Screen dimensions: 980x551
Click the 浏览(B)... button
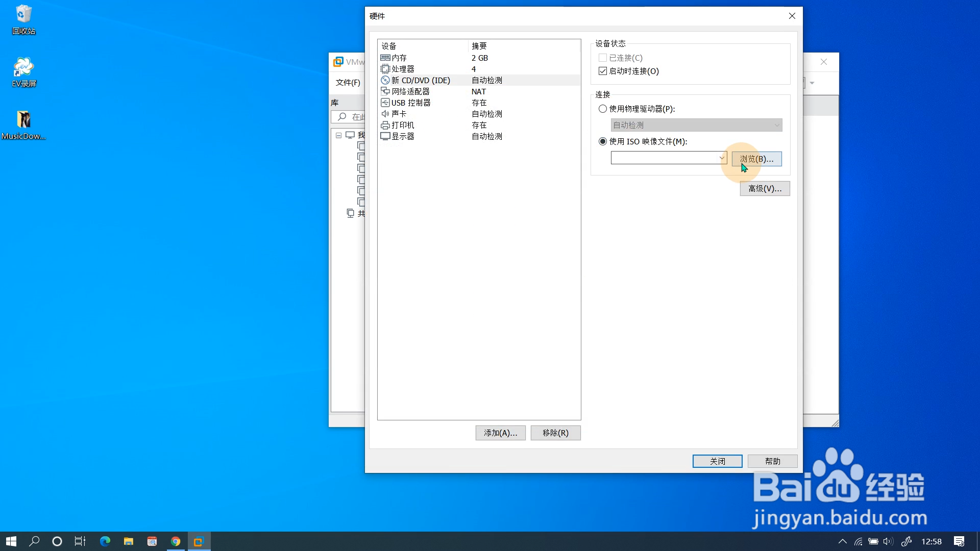click(x=756, y=159)
